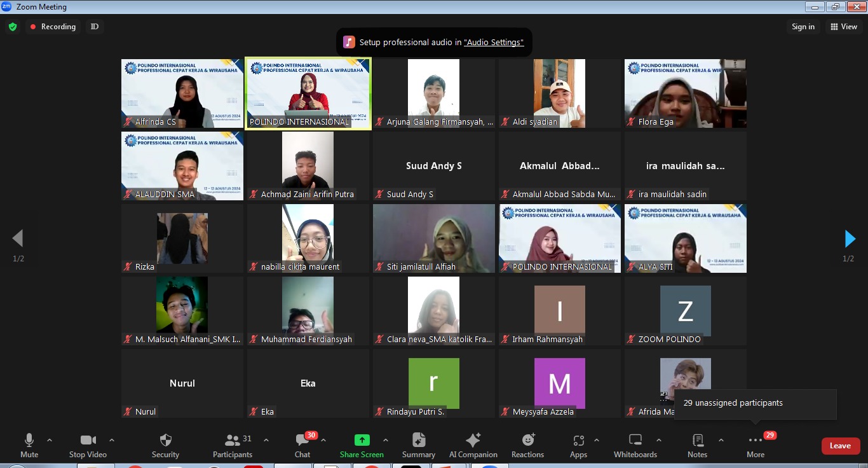
Task: Click the red Leave button
Action: tap(840, 446)
